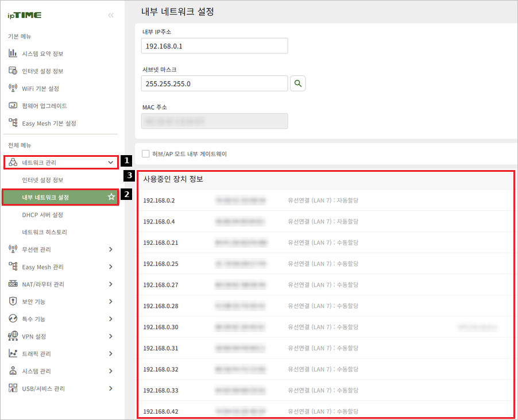Image resolution: width=518 pixels, height=420 pixels.
Task: Click the system summary bar chart icon
Action: [x=13, y=53]
